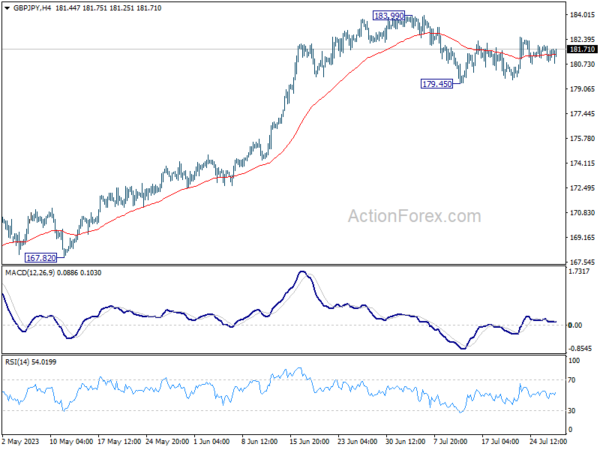Click the 7 Jul 20:00 time label

tap(450, 442)
